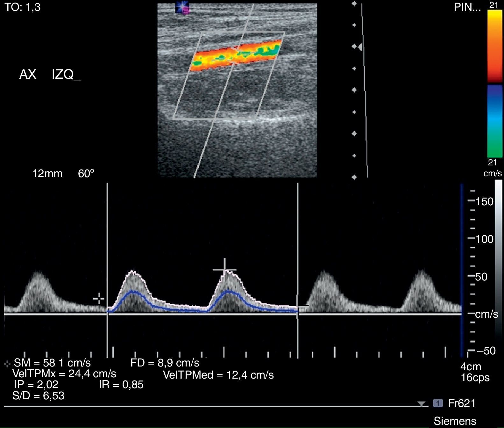Select the left vertical measurement cursor line
Image resolution: width=504 pixels, height=428 pixels.
pyautogui.click(x=107, y=255)
